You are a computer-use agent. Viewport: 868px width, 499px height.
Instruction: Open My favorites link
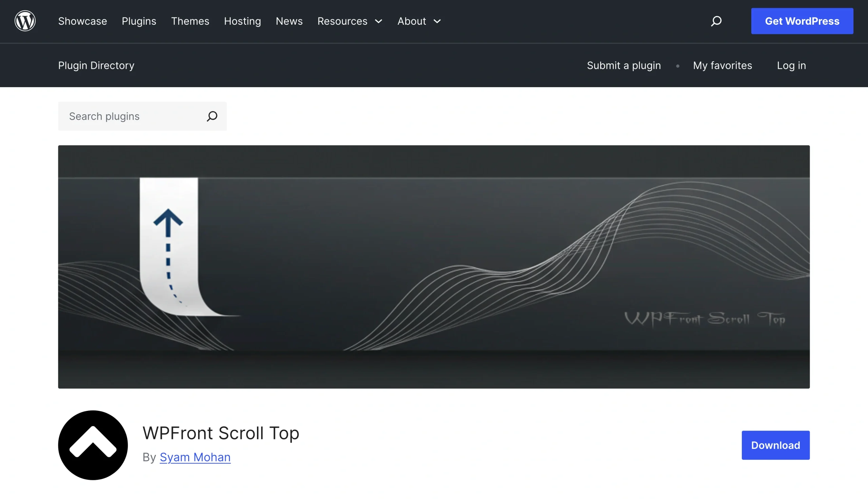[722, 65]
